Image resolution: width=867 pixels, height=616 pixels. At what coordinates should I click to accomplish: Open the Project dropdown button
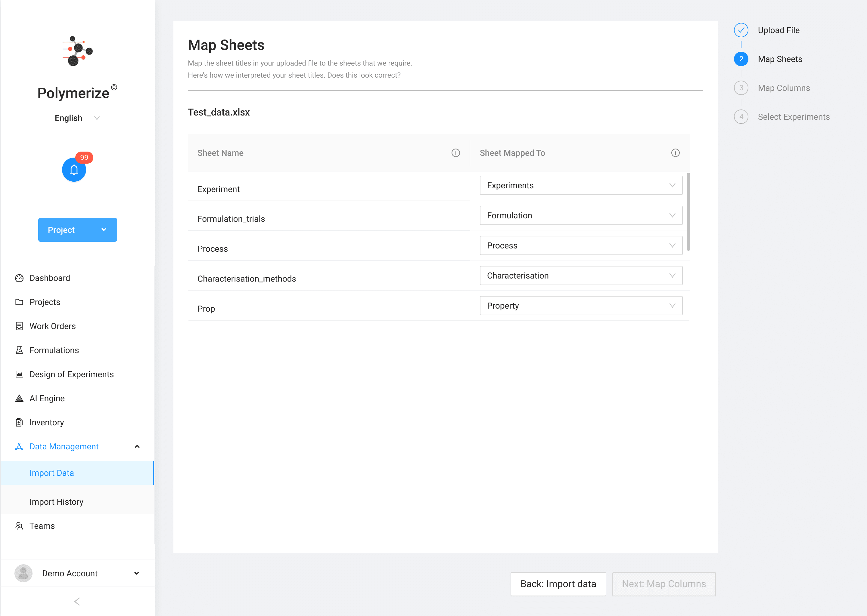click(77, 230)
